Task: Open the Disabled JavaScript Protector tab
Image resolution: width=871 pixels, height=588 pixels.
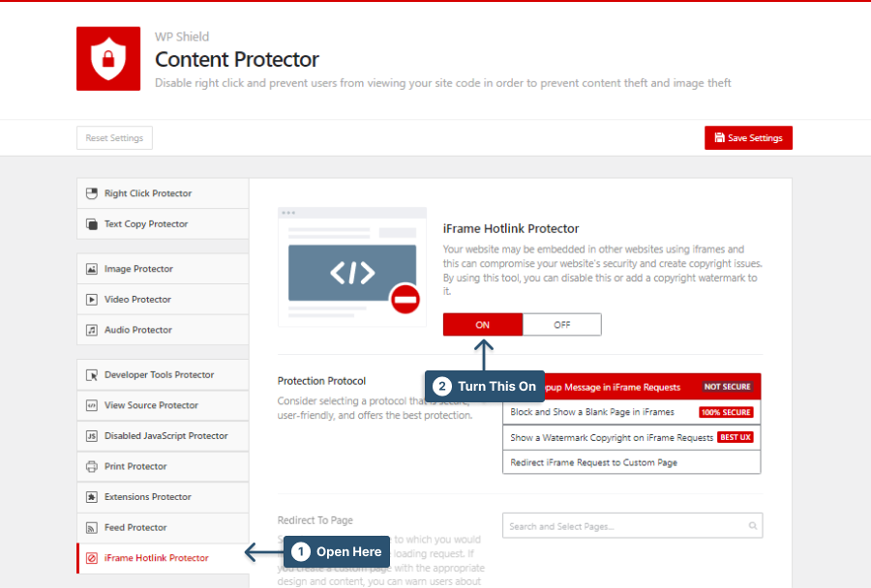Action: 163,436
